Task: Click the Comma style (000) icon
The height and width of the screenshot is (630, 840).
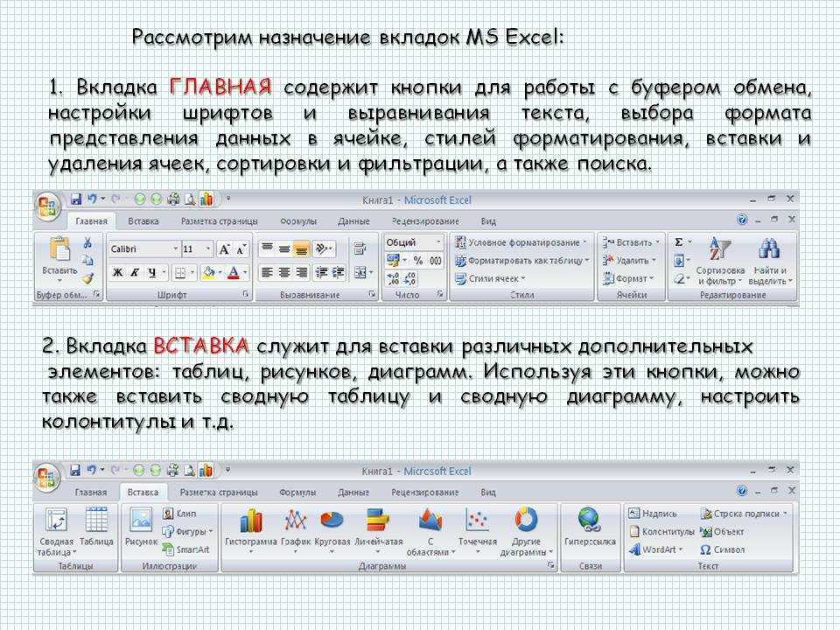Action: coord(435,261)
